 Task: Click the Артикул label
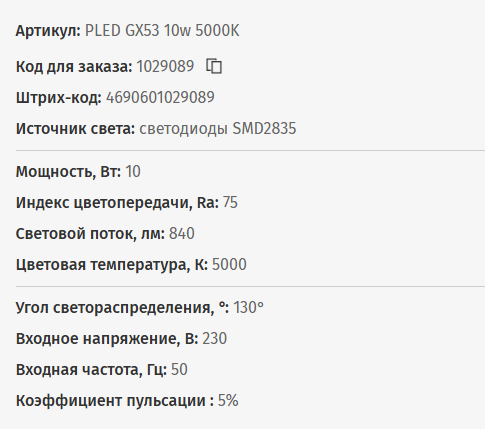pos(48,31)
